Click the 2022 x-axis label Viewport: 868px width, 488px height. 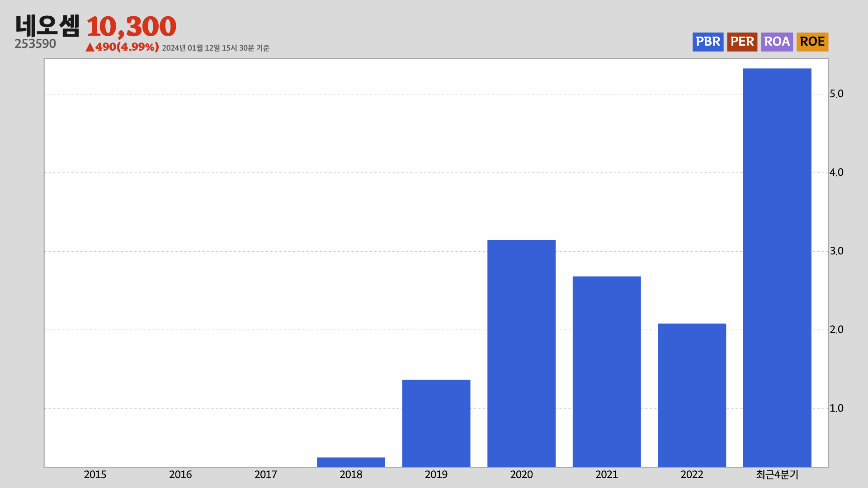coord(692,475)
